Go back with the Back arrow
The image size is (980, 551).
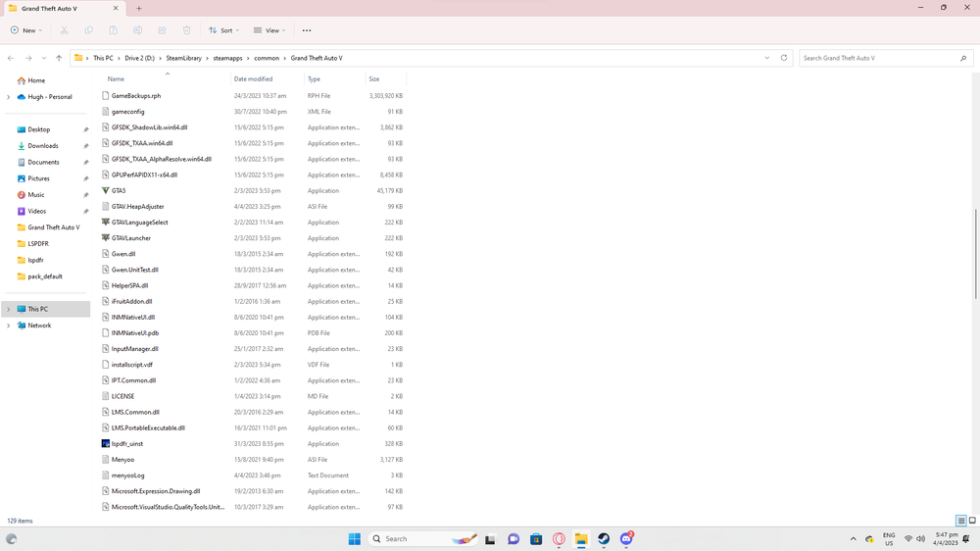pos(11,58)
